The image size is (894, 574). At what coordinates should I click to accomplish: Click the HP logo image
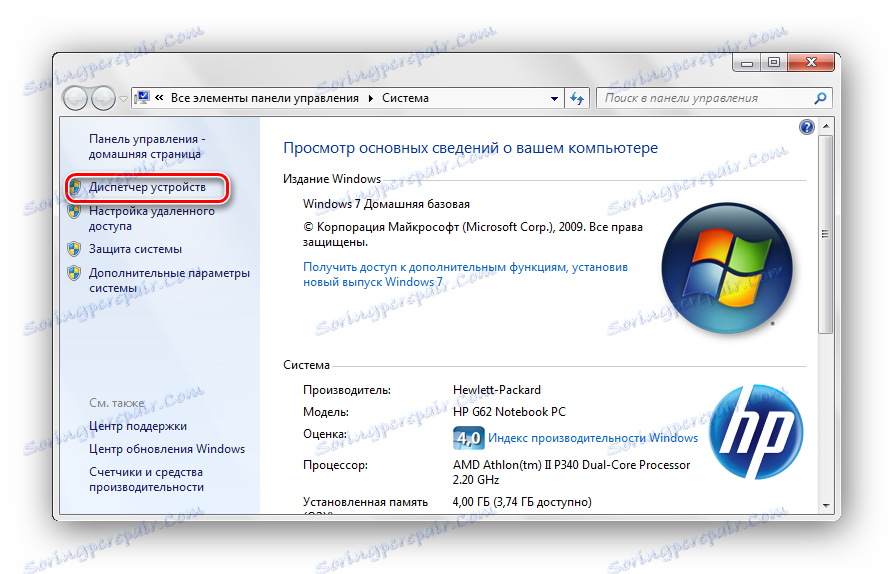tap(756, 431)
